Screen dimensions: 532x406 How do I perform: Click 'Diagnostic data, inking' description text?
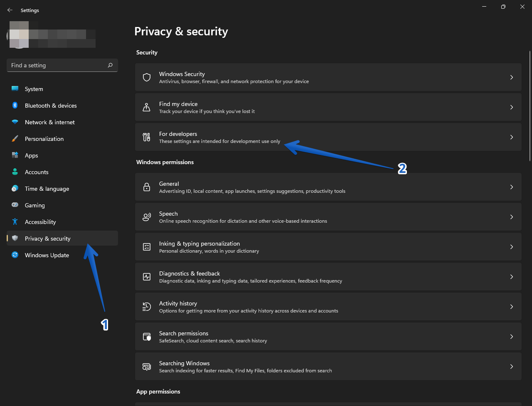pyautogui.click(x=251, y=281)
